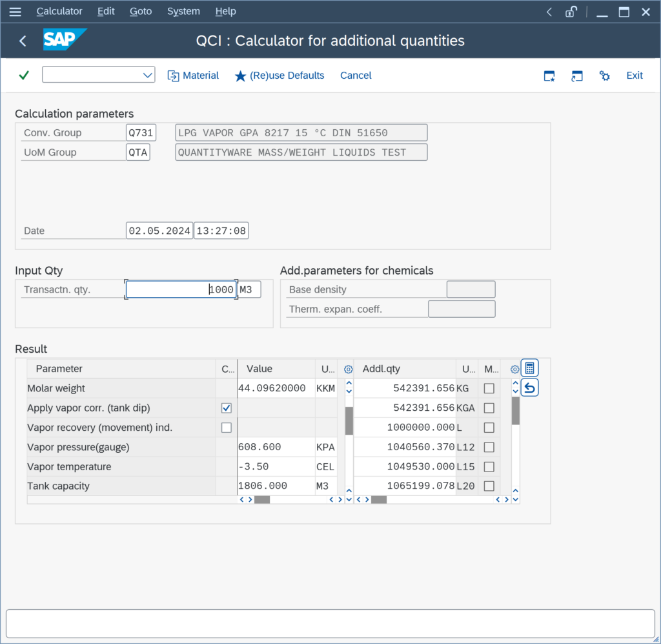Click the Parameter column header
Screen dimensions: 661x644
pyautogui.click(x=121, y=369)
